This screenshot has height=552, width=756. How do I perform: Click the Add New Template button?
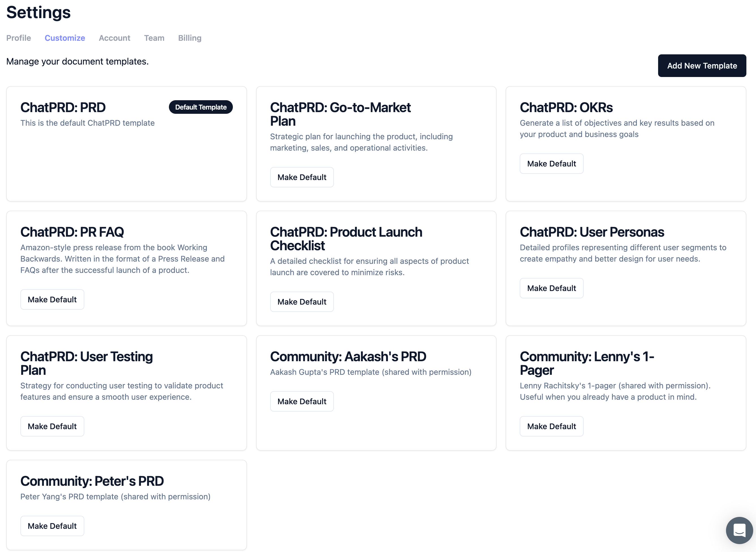pos(702,66)
